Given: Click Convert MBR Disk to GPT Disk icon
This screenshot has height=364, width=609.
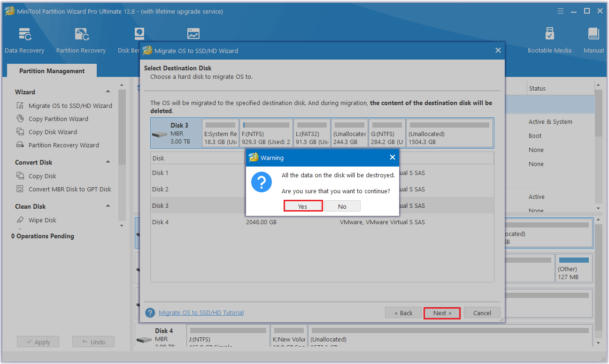Looking at the screenshot, I should (x=20, y=189).
